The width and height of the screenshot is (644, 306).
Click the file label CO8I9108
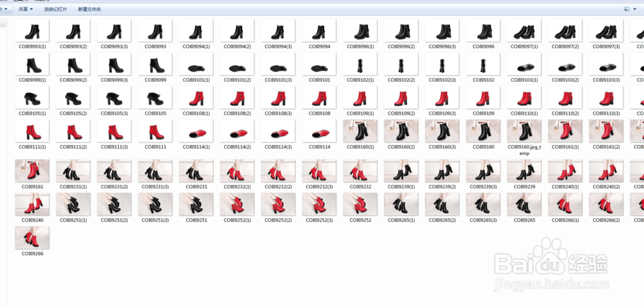coord(319,113)
